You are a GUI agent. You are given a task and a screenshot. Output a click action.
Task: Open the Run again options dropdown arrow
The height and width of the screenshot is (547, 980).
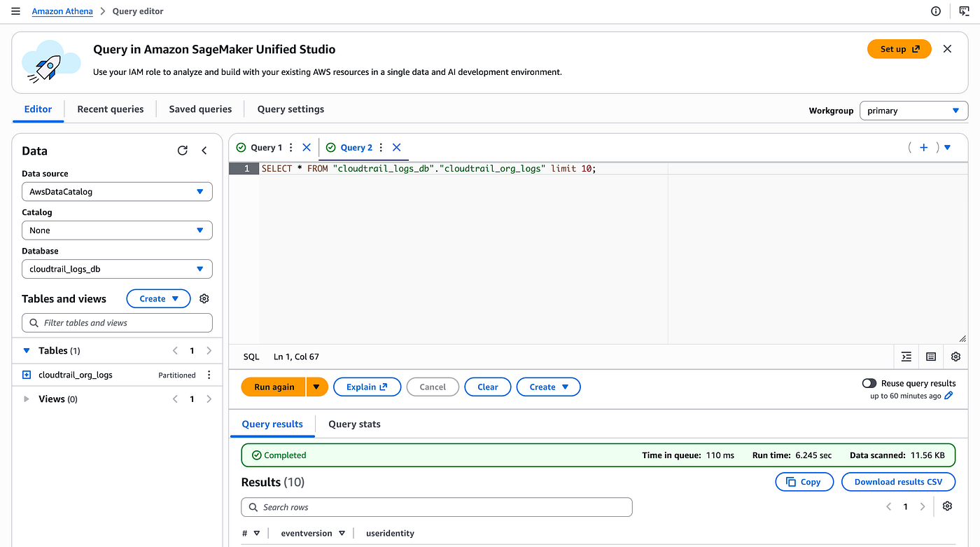click(x=316, y=387)
